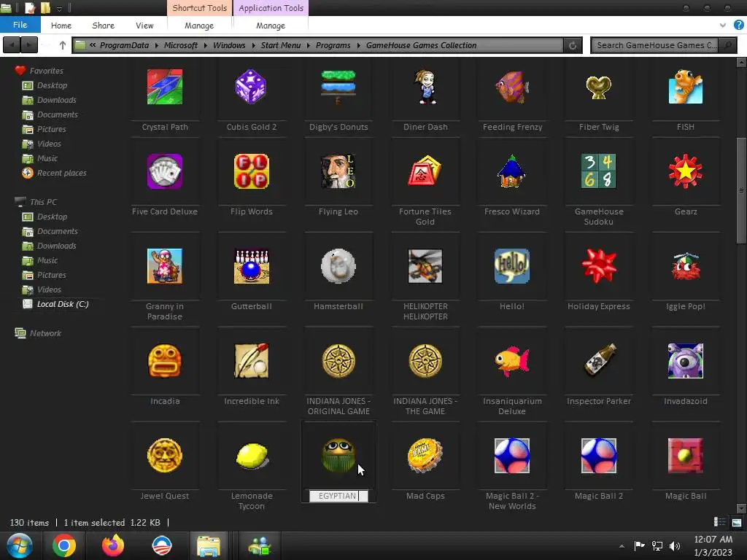
Task: Click Start Menu in the address path
Action: (x=281, y=45)
